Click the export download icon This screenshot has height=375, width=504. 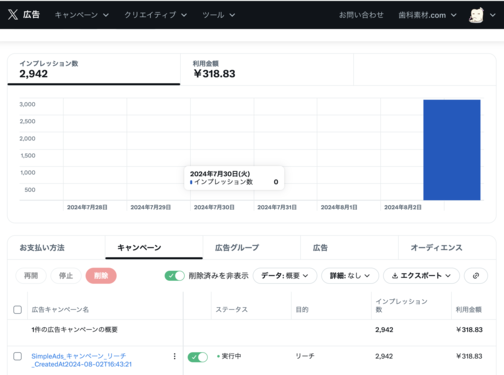click(395, 276)
